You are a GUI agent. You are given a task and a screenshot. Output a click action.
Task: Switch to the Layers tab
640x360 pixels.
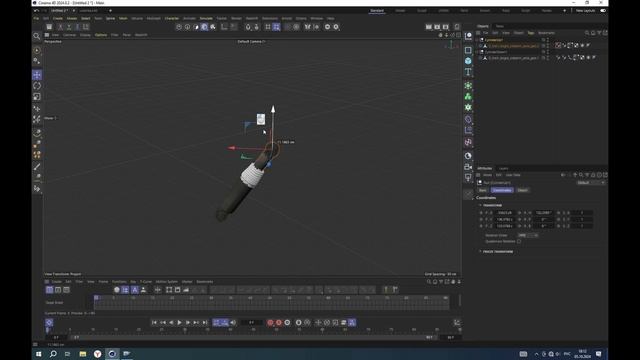[504, 169]
